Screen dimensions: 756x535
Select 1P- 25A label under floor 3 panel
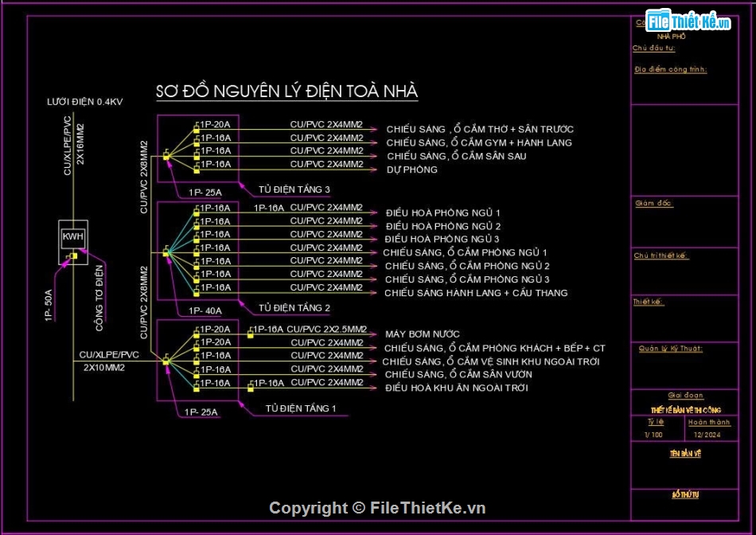205,193
